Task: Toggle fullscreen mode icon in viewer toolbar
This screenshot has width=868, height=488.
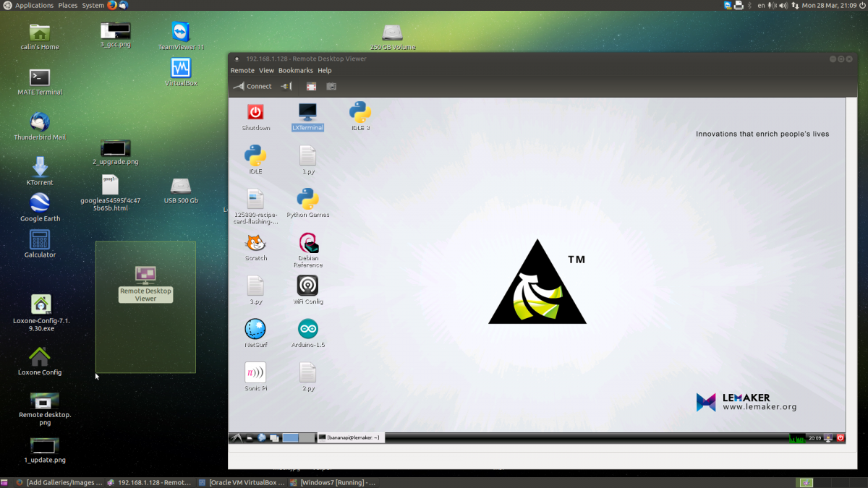Action: 311,86
